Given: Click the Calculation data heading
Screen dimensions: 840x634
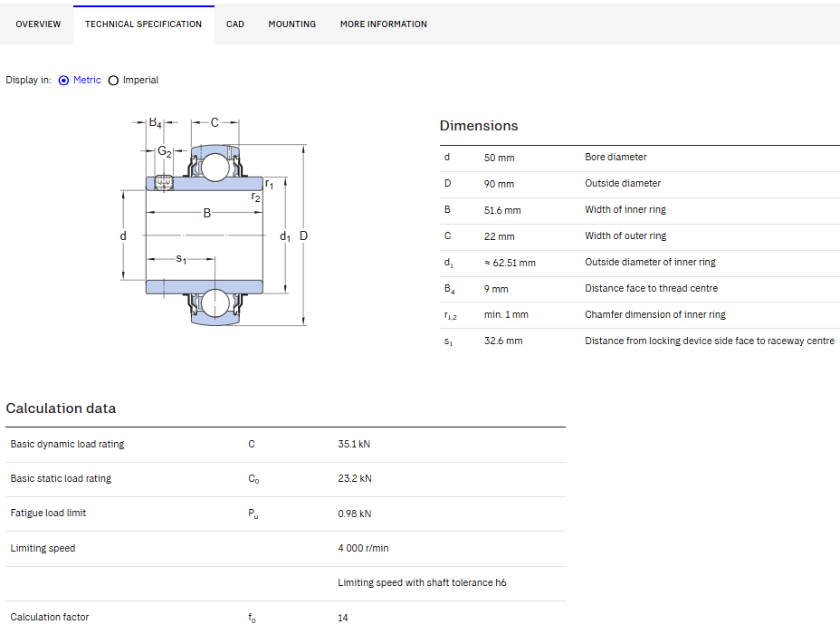Looking at the screenshot, I should click(61, 408).
